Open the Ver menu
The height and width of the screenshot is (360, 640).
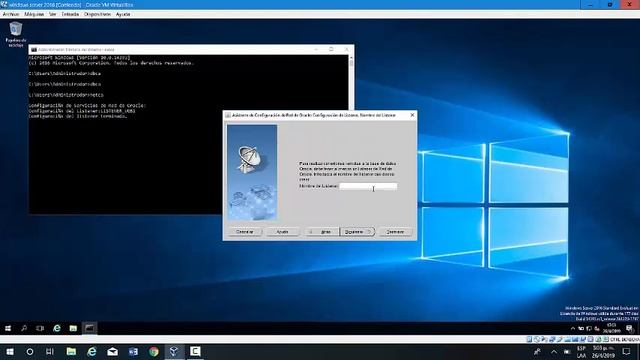coord(53,14)
